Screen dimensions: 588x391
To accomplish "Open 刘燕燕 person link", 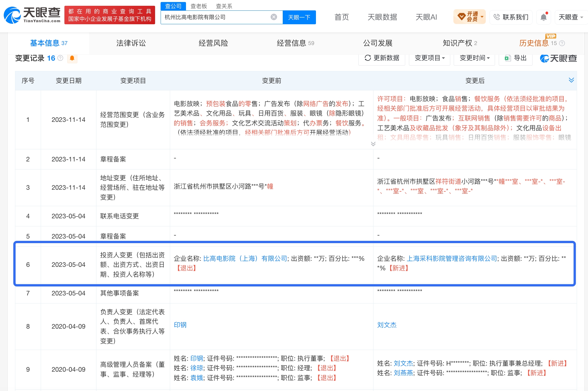I will (x=403, y=373).
